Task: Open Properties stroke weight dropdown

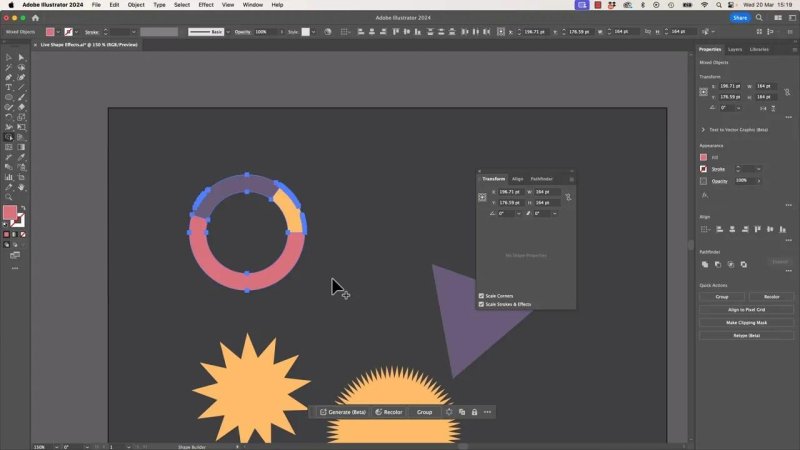Action: coord(759,169)
